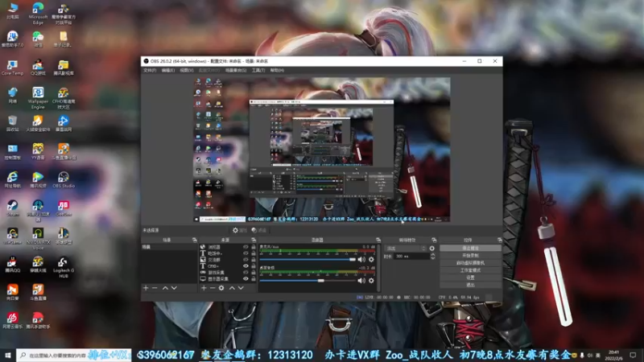Click the 开始录制 (start recording) button
This screenshot has width=644, height=362.
(x=470, y=256)
